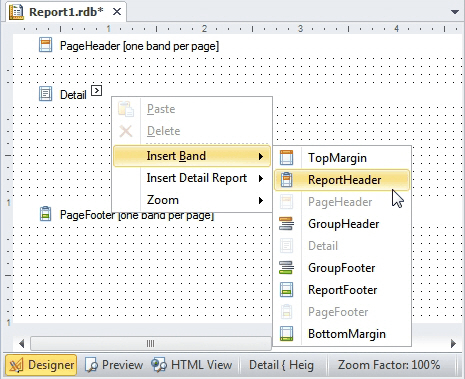The width and height of the screenshot is (465, 379).
Task: Insert a ReportHeader band
Action: (x=342, y=180)
